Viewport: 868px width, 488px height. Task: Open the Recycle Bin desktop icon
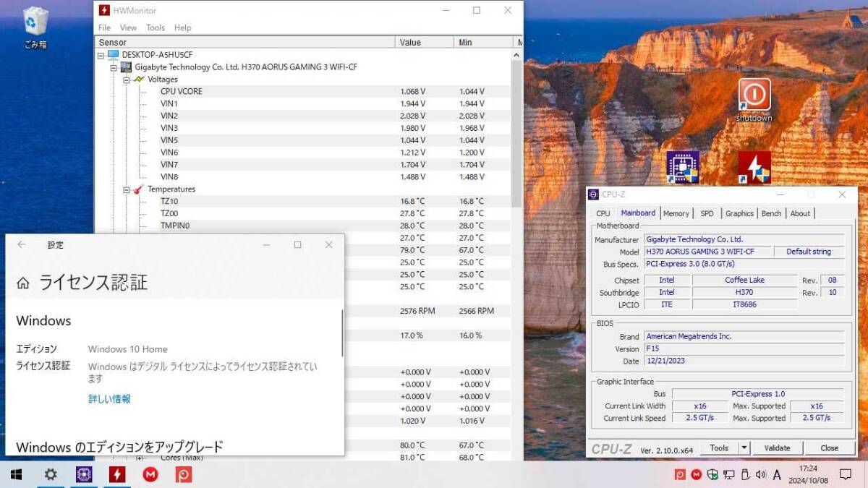pyautogui.click(x=35, y=27)
